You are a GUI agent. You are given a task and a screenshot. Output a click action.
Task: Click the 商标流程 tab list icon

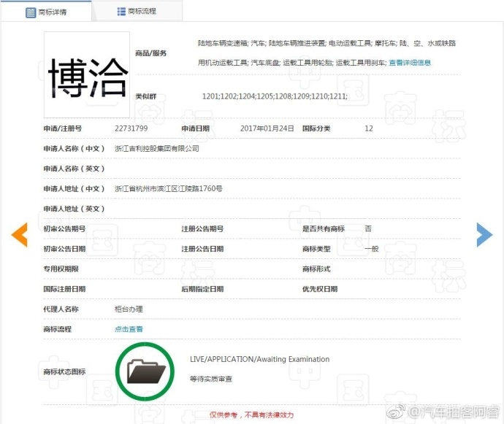(121, 12)
